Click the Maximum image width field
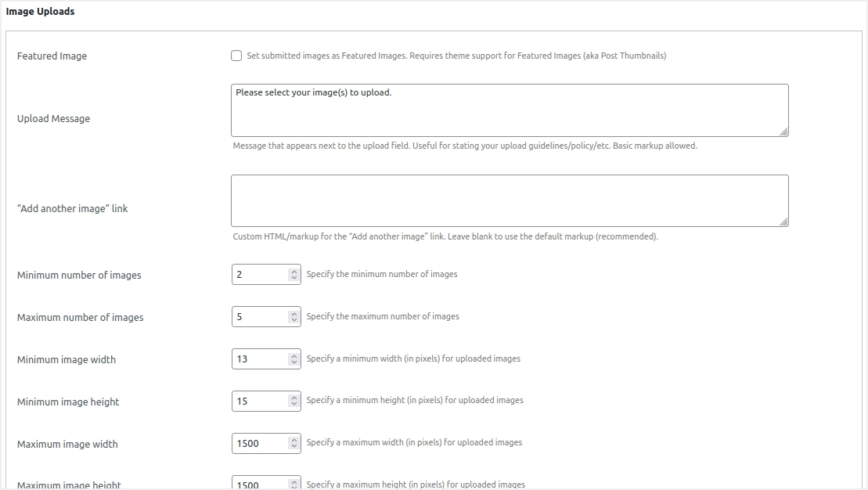Viewport: 868px width, 490px height. click(x=260, y=444)
